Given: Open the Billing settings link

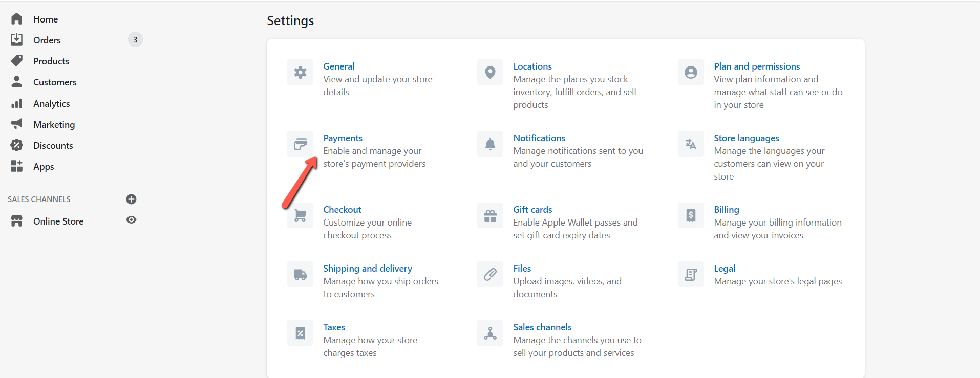Looking at the screenshot, I should click(x=726, y=210).
